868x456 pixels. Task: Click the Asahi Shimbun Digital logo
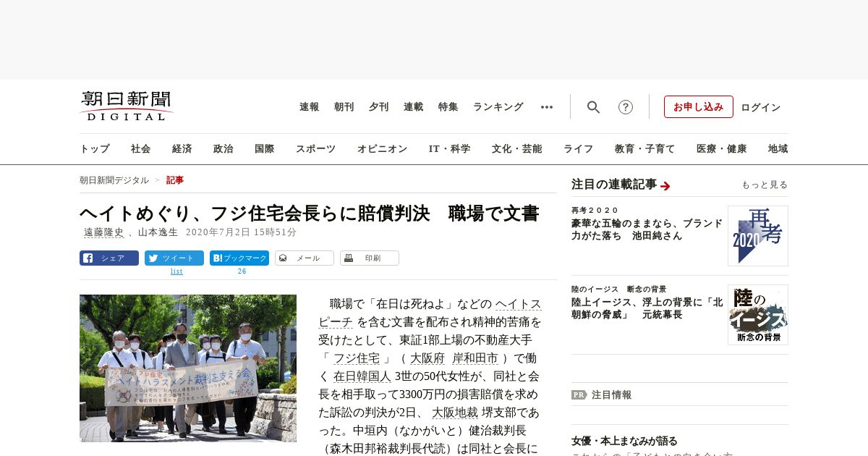pos(127,106)
